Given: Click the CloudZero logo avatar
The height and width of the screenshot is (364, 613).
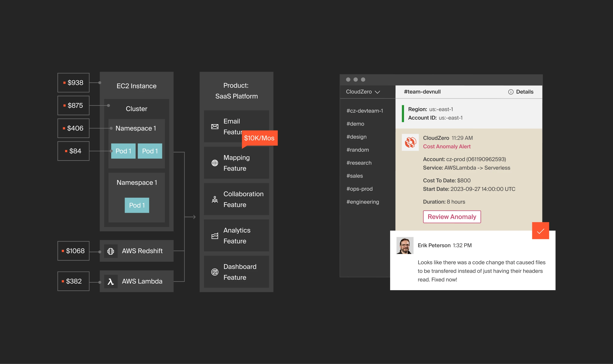Looking at the screenshot, I should (x=410, y=142).
